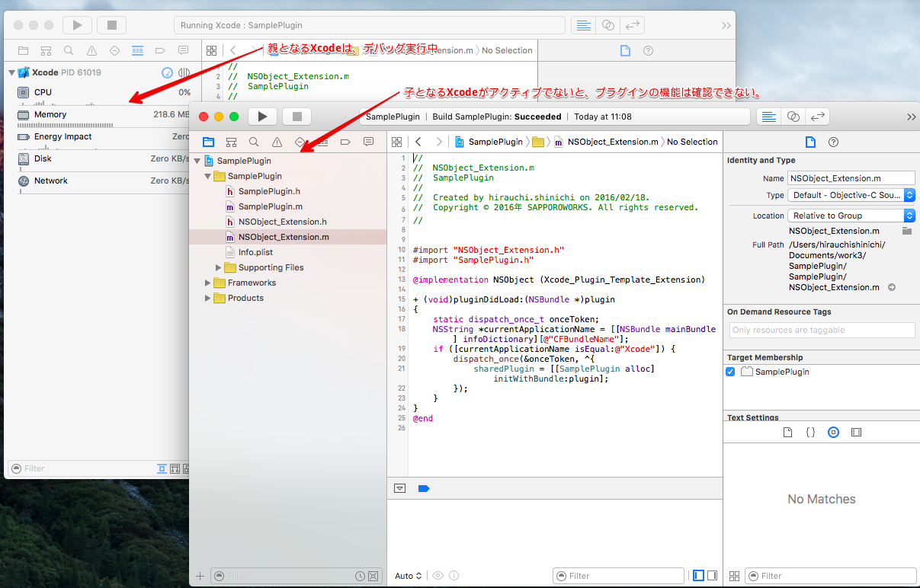Run SamplePlugin with front window's play button
The width and height of the screenshot is (920, 588).
pyautogui.click(x=262, y=117)
